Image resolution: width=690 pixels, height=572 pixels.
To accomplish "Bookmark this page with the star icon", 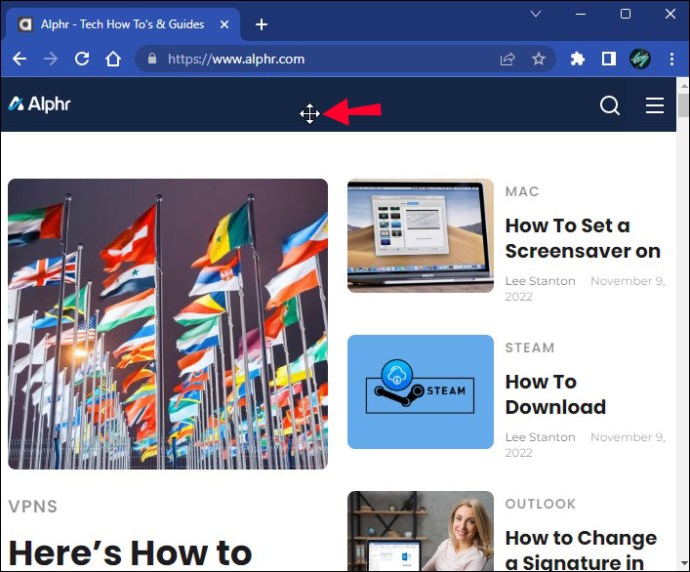I will click(538, 59).
